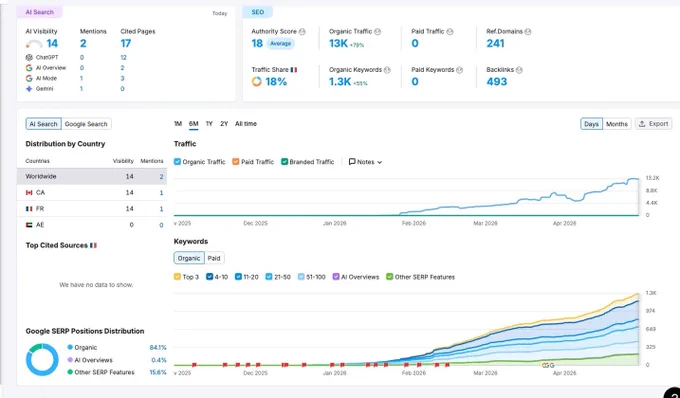Screen dimensions: 680x398
Task: Toggle the 21-50 positions checkbox
Action: pyautogui.click(x=269, y=277)
